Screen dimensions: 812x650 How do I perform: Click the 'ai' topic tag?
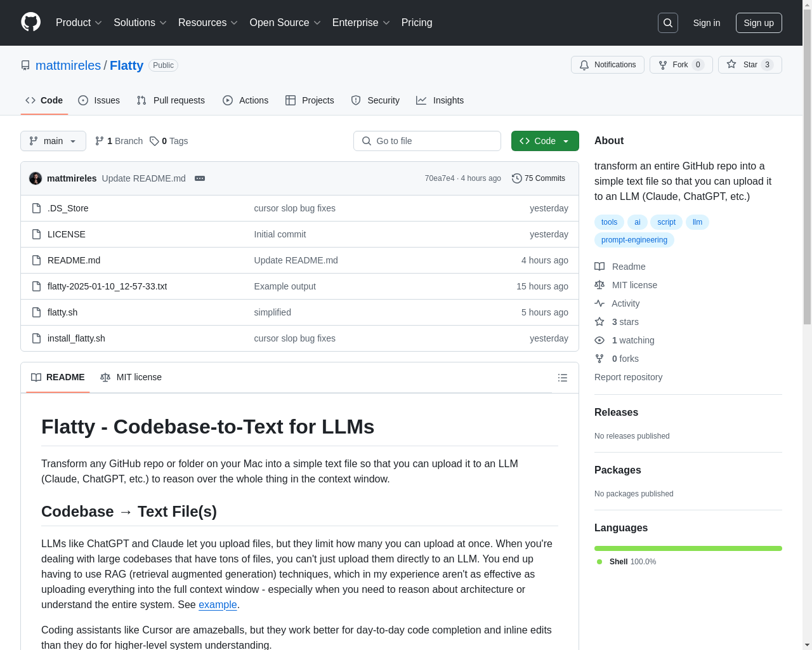pos(638,222)
